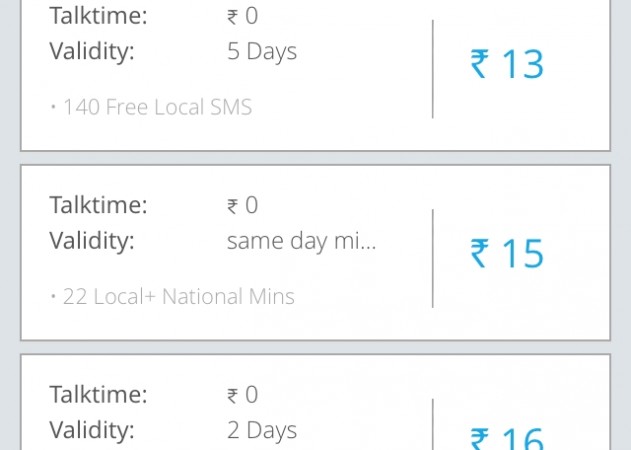
Task: Tap Talktime label in the ₹ 15 plan
Action: pos(98,205)
